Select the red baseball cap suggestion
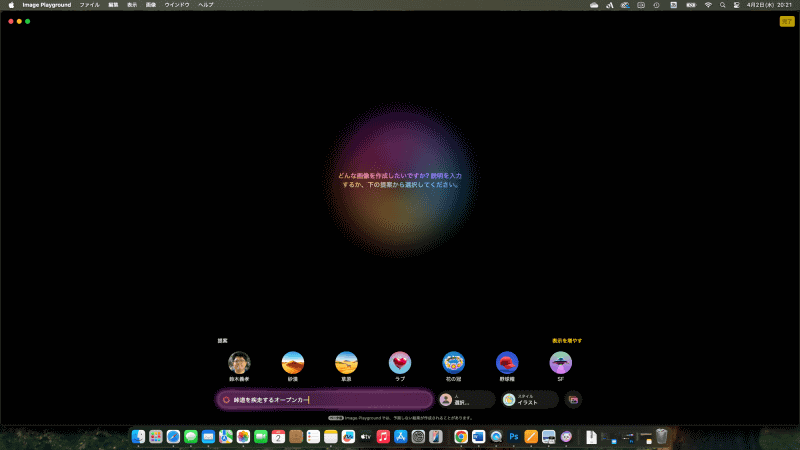 [x=507, y=363]
